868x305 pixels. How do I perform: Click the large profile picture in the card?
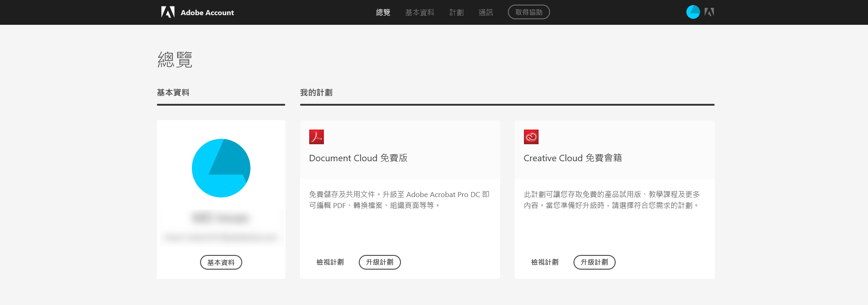click(221, 168)
